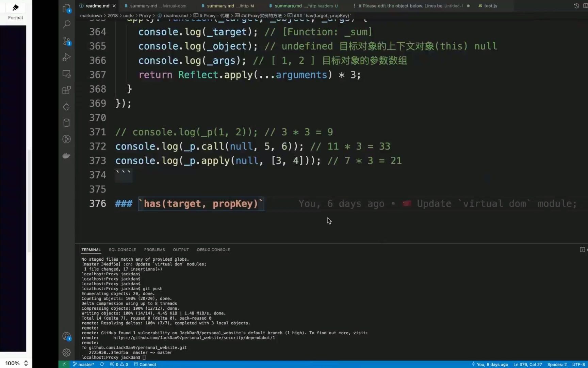Open the Explorer view in activity bar
588x368 pixels.
(x=67, y=8)
